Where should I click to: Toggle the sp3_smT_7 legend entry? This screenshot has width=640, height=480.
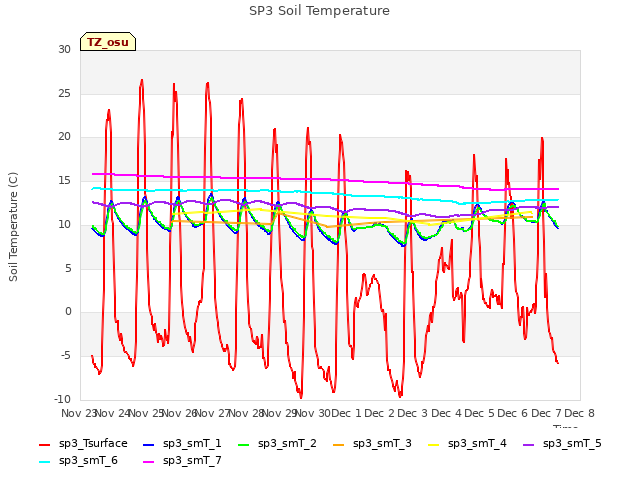pyautogui.click(x=182, y=460)
